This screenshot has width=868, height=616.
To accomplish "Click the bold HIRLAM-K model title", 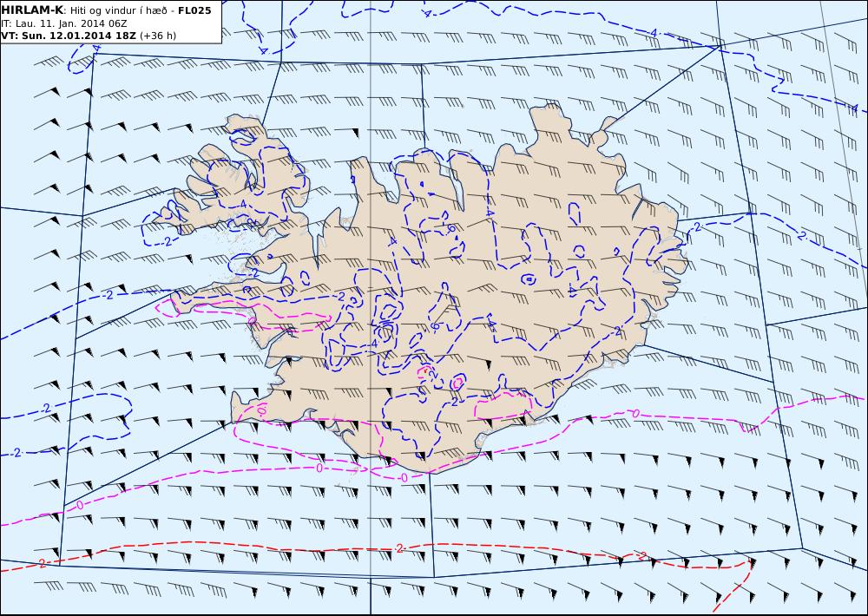I will click(x=32, y=10).
